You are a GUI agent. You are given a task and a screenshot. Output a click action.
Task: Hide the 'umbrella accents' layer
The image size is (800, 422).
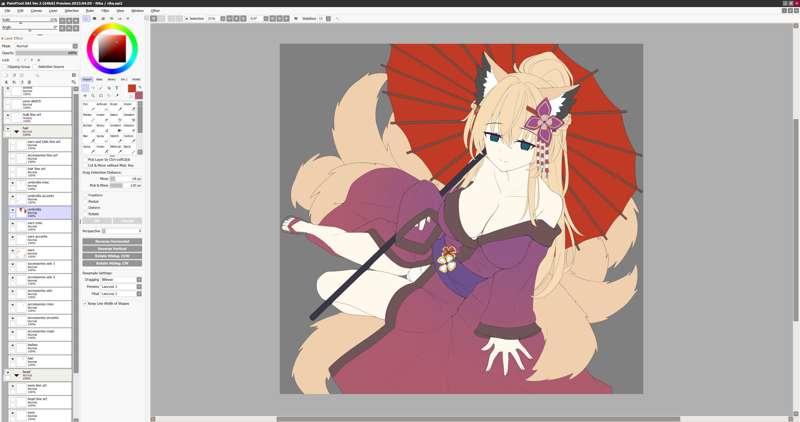point(12,196)
